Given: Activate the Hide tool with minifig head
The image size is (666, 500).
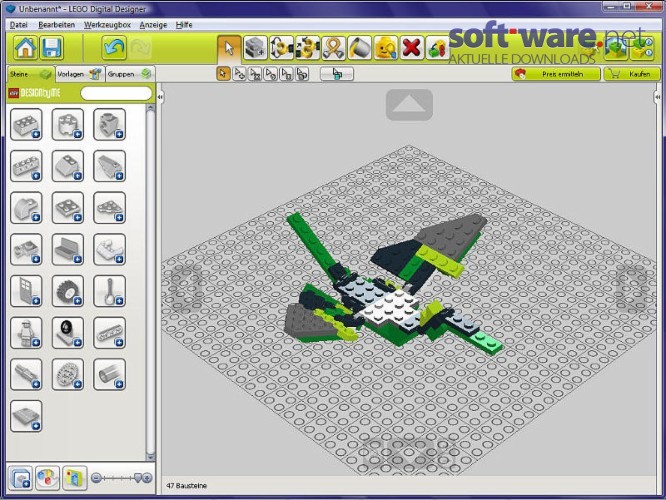Looking at the screenshot, I should [386, 48].
